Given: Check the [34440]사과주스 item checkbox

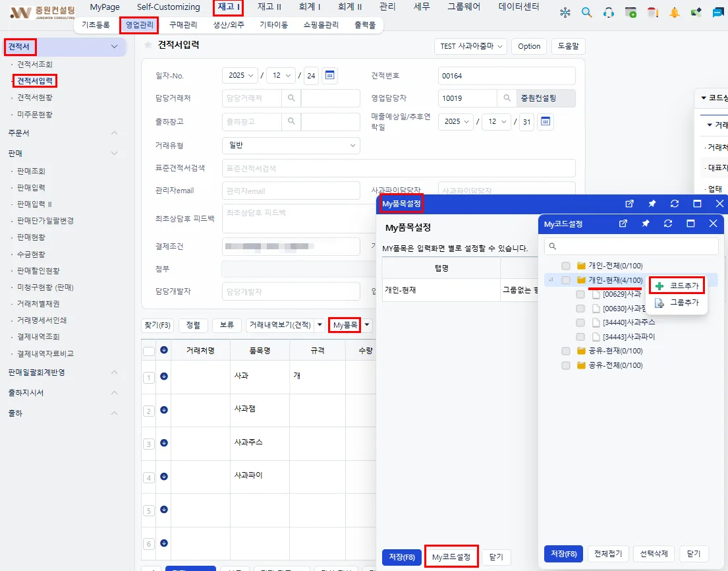Looking at the screenshot, I should 580,322.
